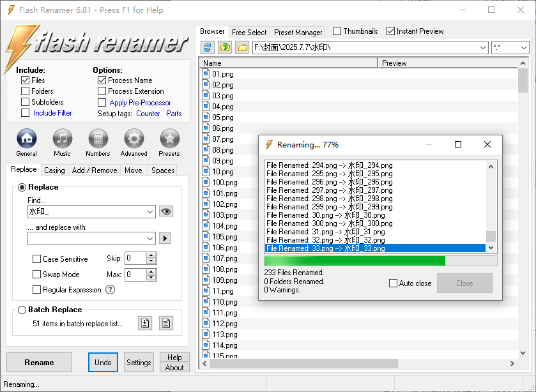
Task: Click the refresh file list icon
Action: tap(207, 47)
